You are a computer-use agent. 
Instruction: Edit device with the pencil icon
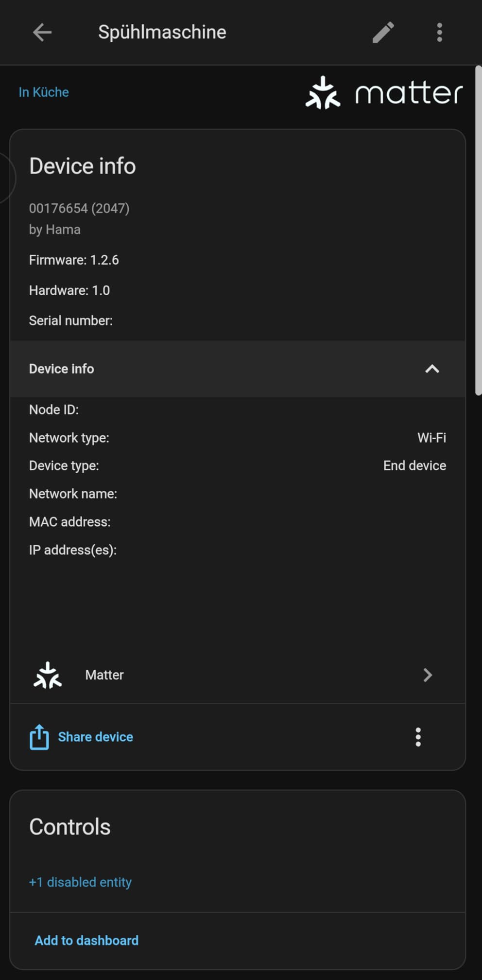tap(383, 33)
